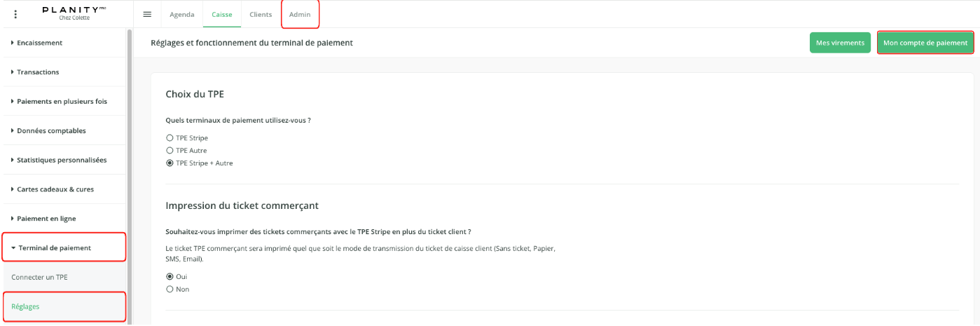This screenshot has height=326, width=980.
Task: Click the sidebar vertical scrollbar
Action: coord(129,175)
